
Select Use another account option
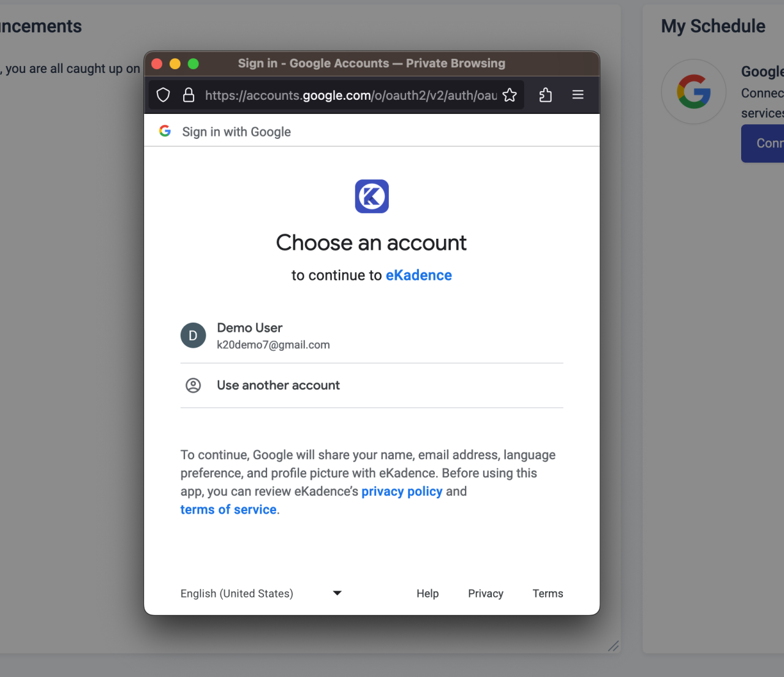pos(278,385)
